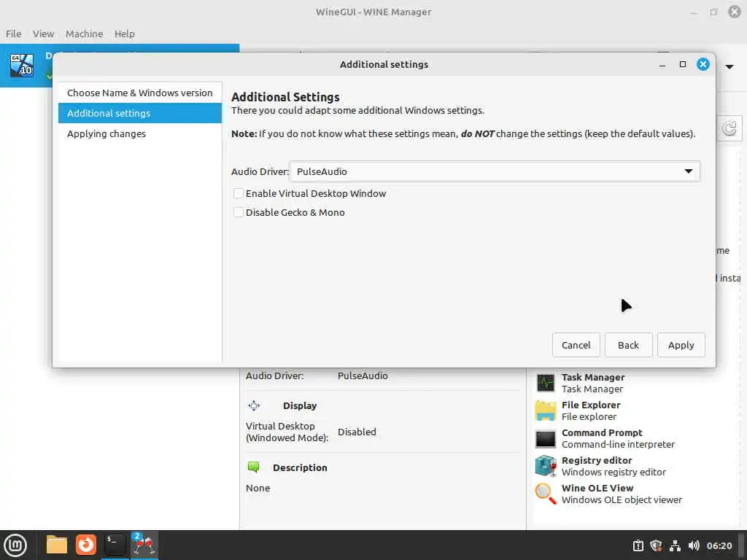Viewport: 747px width, 560px height.
Task: Click the Command-line interpreter subtitle
Action: [x=618, y=444]
